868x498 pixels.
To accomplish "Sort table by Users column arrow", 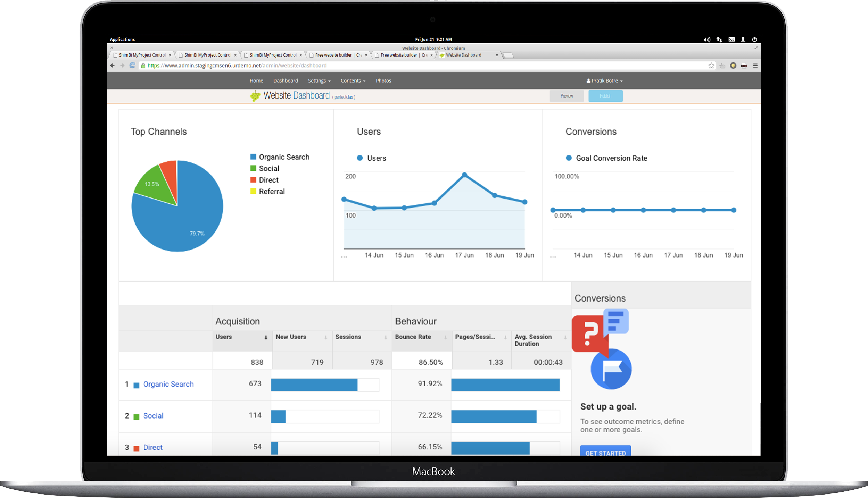I will click(x=266, y=337).
